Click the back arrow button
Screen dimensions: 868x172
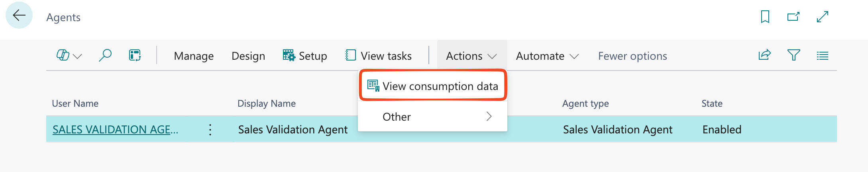pos(19,16)
